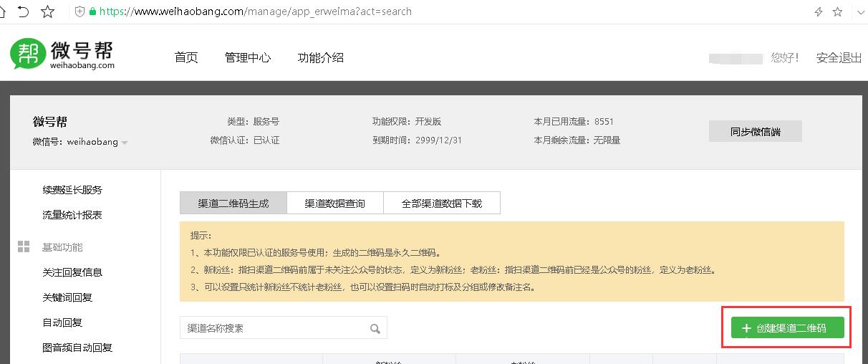Image resolution: width=868 pixels, height=364 pixels.
Task: Open 功能介绍 in top navigation
Action: (x=321, y=58)
